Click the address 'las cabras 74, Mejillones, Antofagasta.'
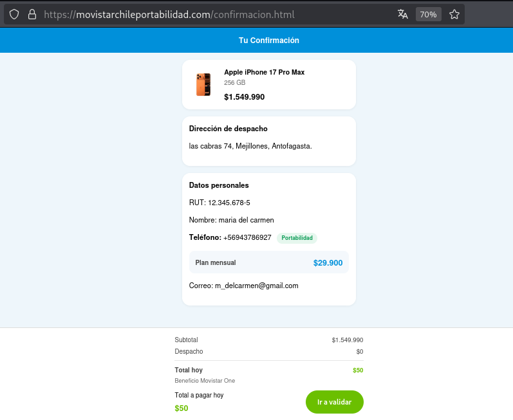This screenshot has width=513, height=420. click(250, 146)
